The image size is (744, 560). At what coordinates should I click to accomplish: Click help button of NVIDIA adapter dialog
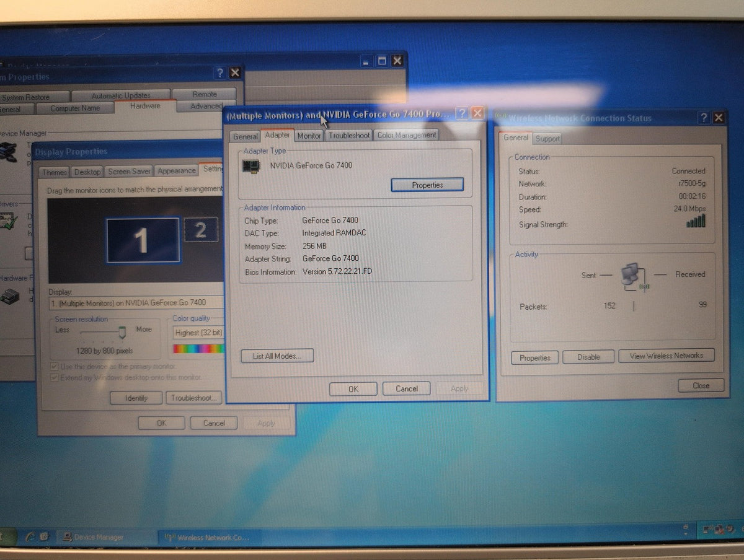pyautogui.click(x=462, y=114)
